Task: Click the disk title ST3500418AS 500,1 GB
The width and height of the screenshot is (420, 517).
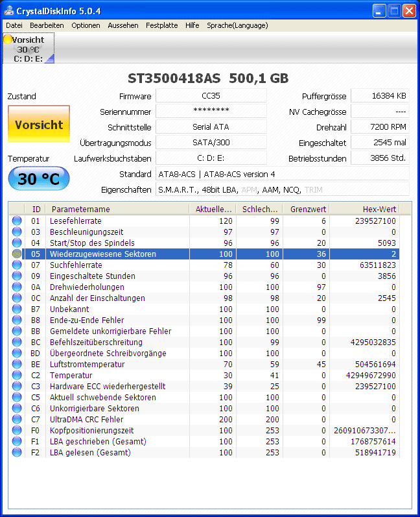Action: (208, 78)
